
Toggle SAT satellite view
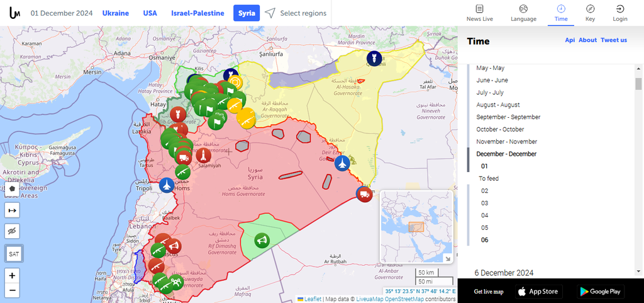13,254
